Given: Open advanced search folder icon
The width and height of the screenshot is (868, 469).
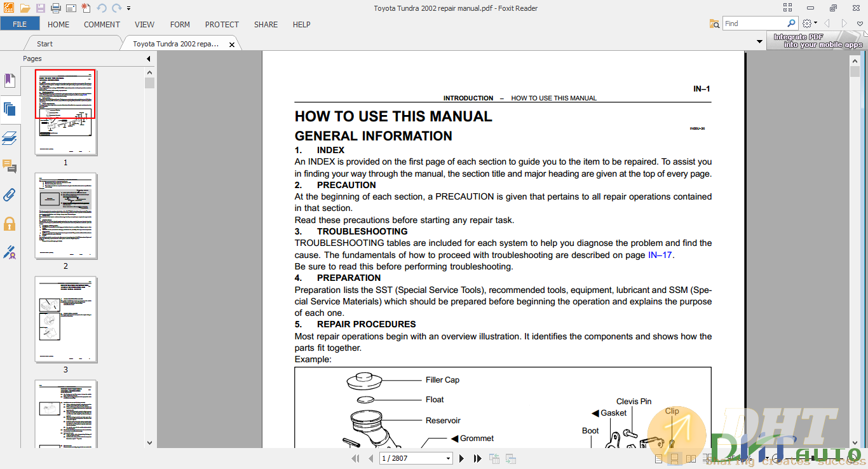Looking at the screenshot, I should point(715,24).
